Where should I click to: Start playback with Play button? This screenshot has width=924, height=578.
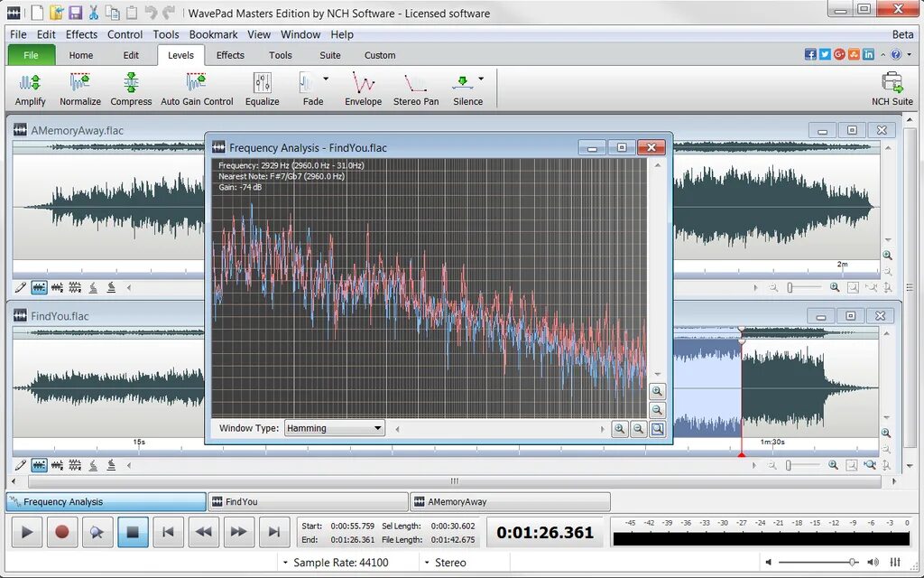pos(26,532)
